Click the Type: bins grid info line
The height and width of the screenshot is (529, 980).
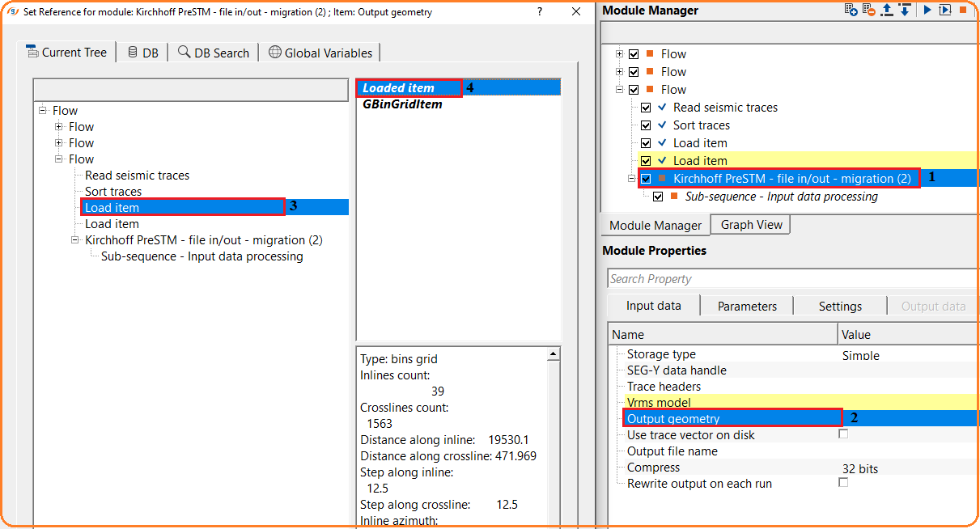tap(399, 359)
